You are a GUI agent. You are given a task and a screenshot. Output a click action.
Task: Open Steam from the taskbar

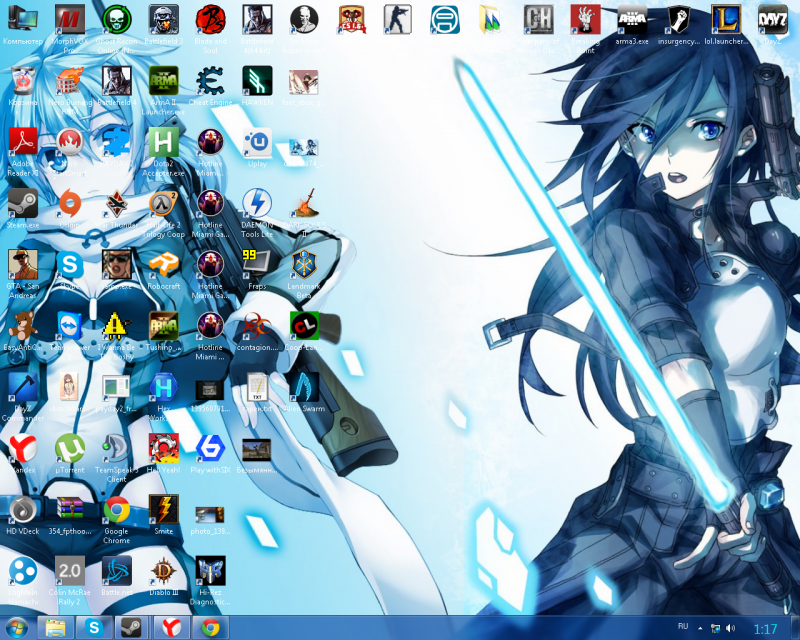pos(132,627)
